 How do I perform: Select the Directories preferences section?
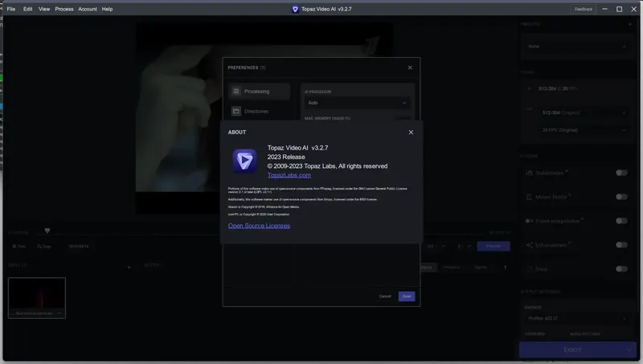click(260, 111)
